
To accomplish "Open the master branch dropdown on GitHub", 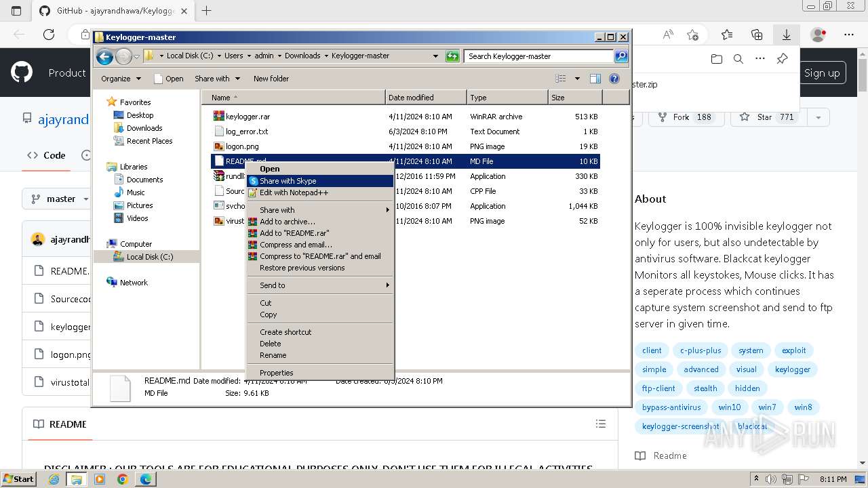I will tap(60, 199).
